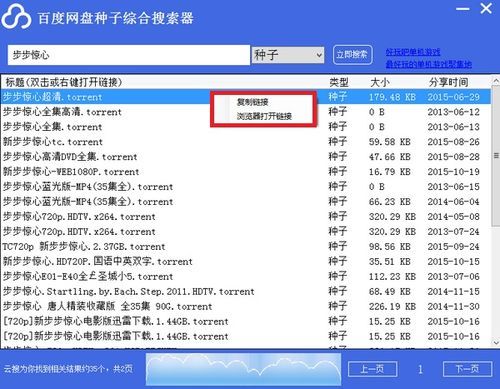Click the scrollbar down arrow

coord(496,342)
